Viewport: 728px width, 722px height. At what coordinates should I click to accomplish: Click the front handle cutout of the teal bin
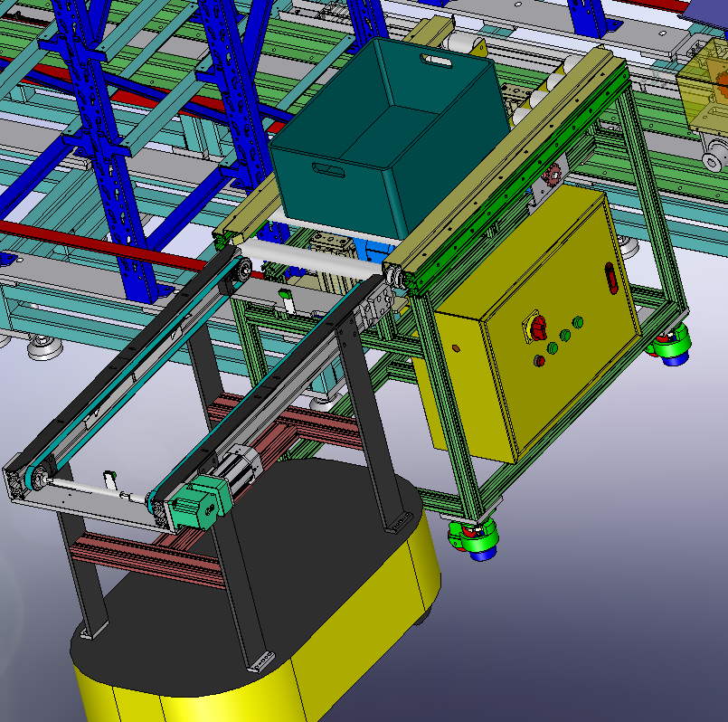(328, 169)
